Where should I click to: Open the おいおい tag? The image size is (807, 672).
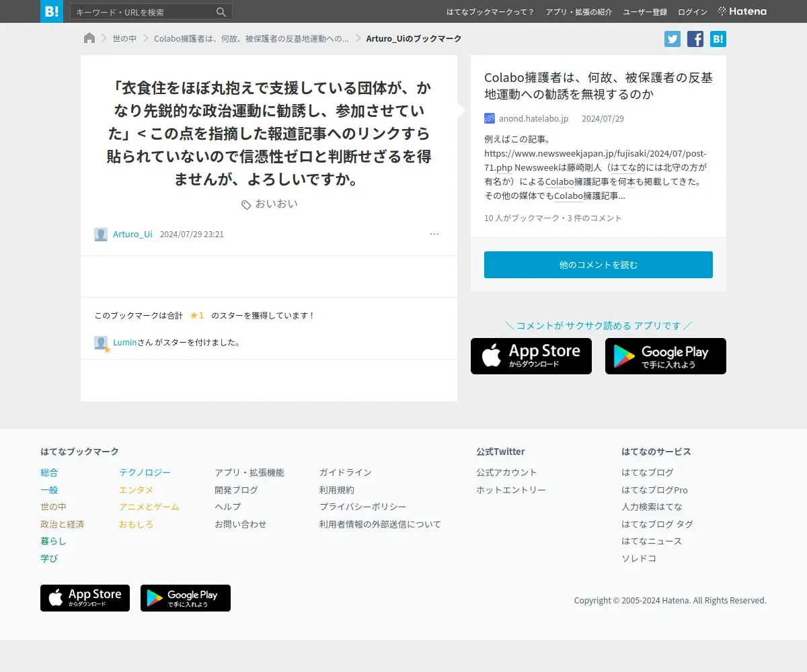tap(276, 204)
